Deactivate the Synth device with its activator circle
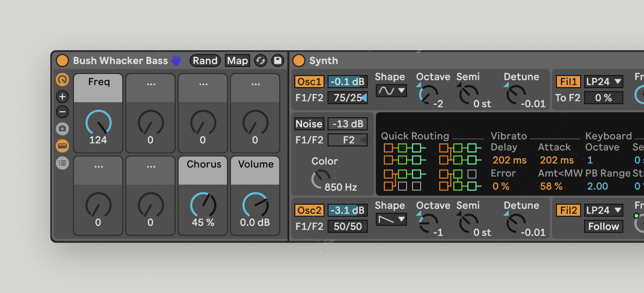The image size is (644, 293). point(299,60)
